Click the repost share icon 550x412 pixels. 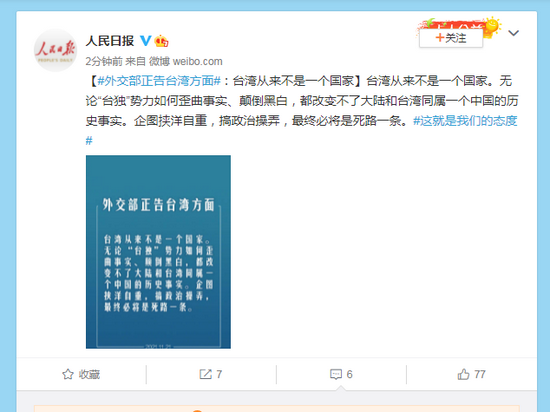(x=205, y=374)
